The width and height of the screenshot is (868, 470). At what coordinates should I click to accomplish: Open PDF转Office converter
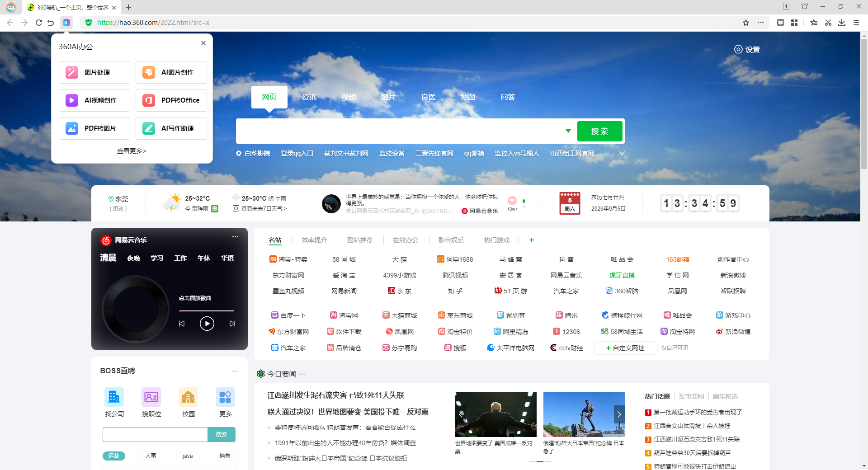click(x=171, y=100)
